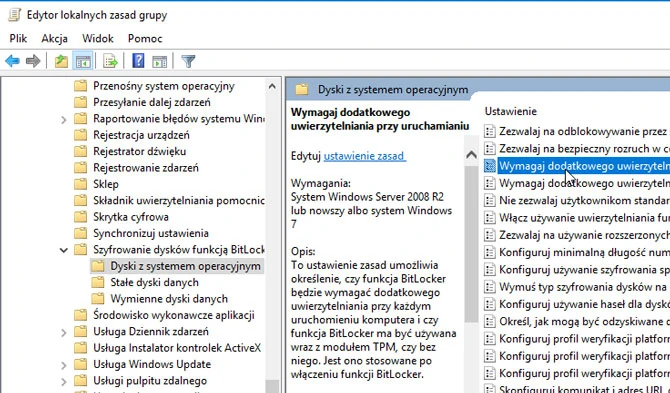The width and height of the screenshot is (670, 393).
Task: Expand Usługa Windows Update node
Action: (64, 365)
